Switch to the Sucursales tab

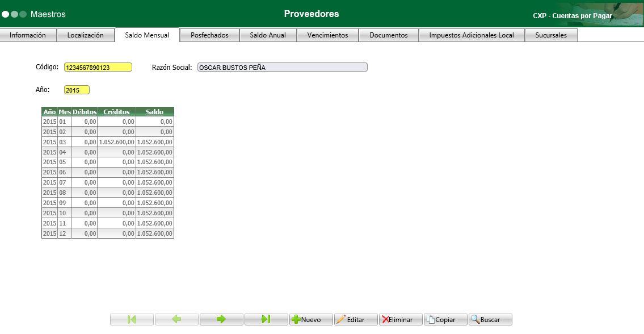point(551,35)
